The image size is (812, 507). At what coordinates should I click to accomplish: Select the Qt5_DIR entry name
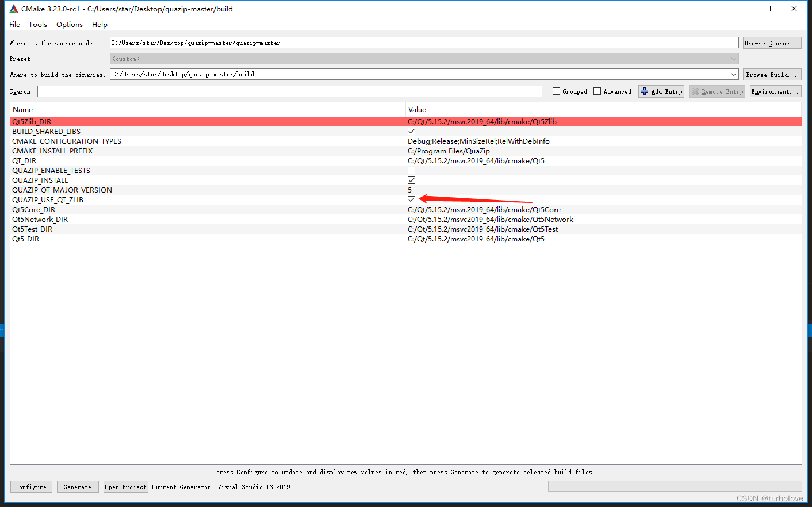coord(26,239)
